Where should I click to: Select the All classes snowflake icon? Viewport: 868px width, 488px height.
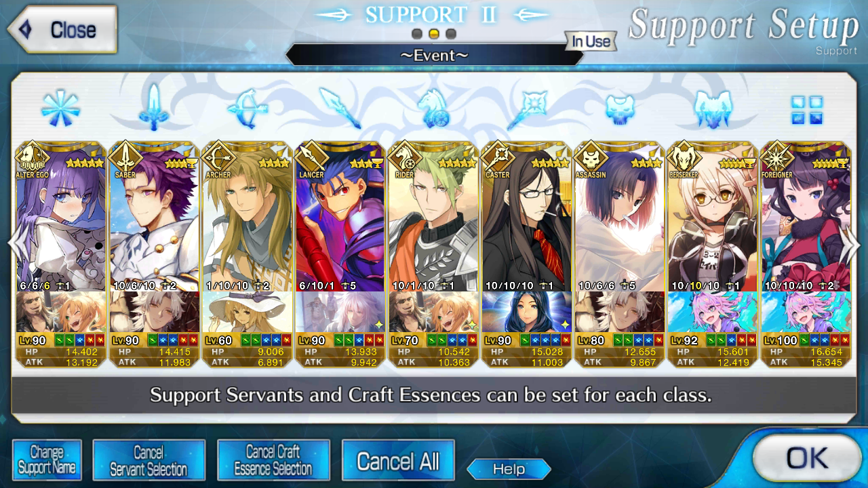click(60, 108)
